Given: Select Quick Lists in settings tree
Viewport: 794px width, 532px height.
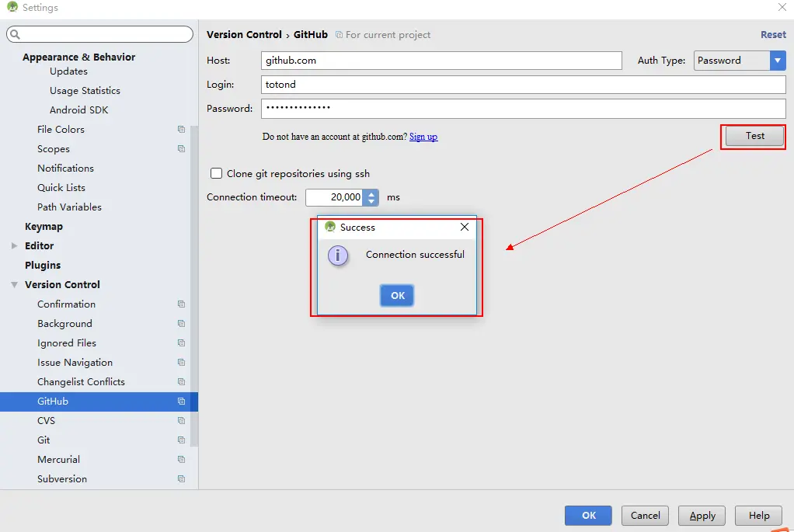Looking at the screenshot, I should (x=61, y=188).
